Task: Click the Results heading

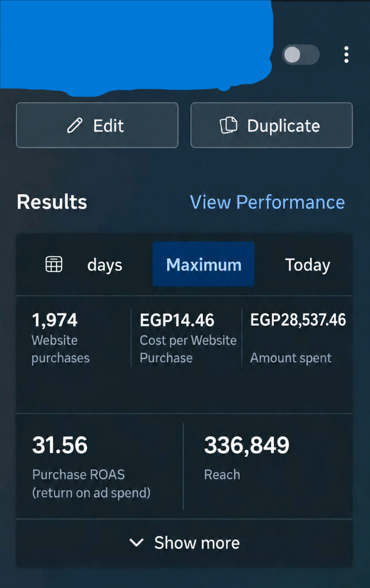Action: [52, 202]
